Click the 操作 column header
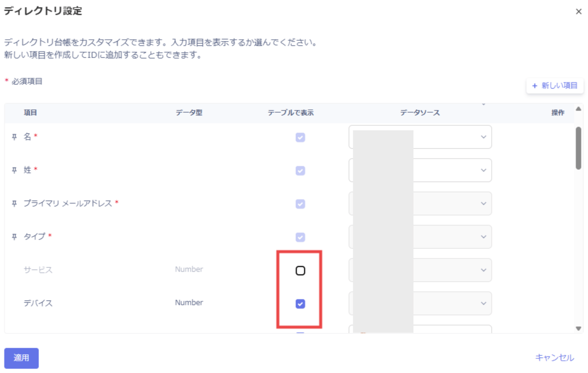Screen dimensions: 588x373 (x=558, y=113)
